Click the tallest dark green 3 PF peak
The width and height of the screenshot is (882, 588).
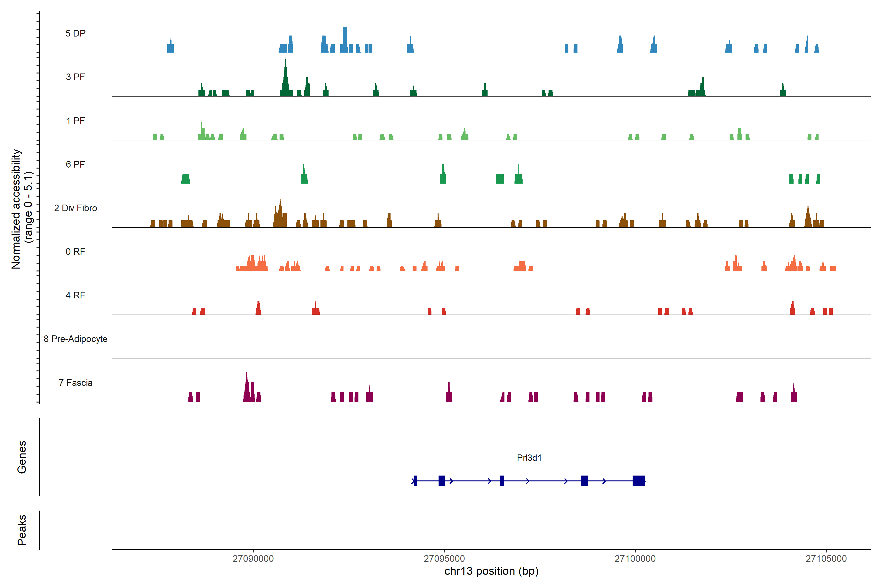click(x=285, y=81)
